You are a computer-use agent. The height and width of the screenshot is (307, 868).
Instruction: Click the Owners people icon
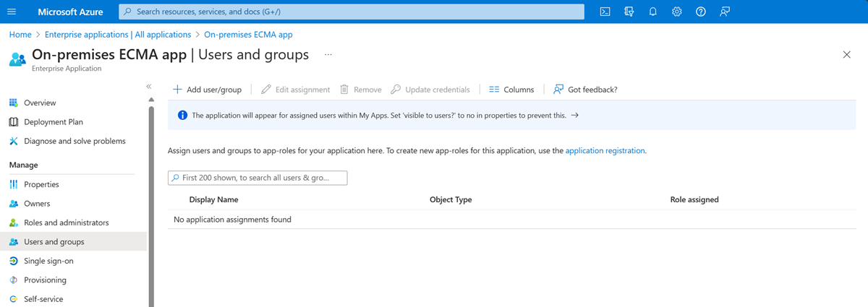tap(13, 204)
